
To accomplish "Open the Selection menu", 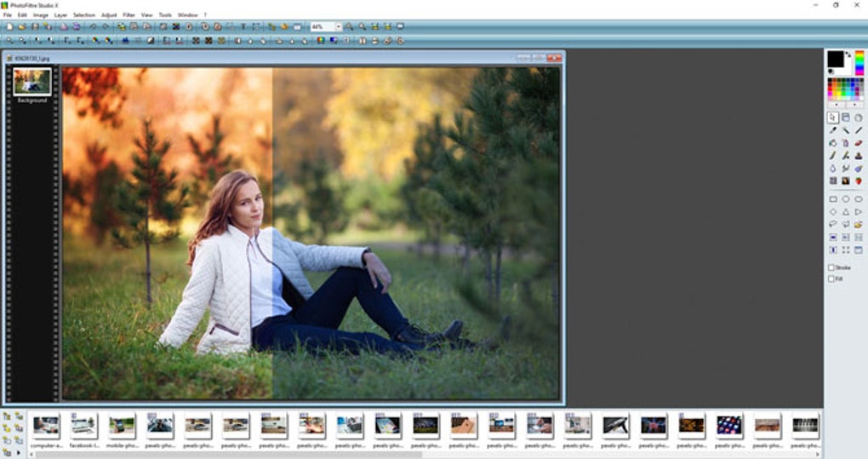I will [x=84, y=15].
